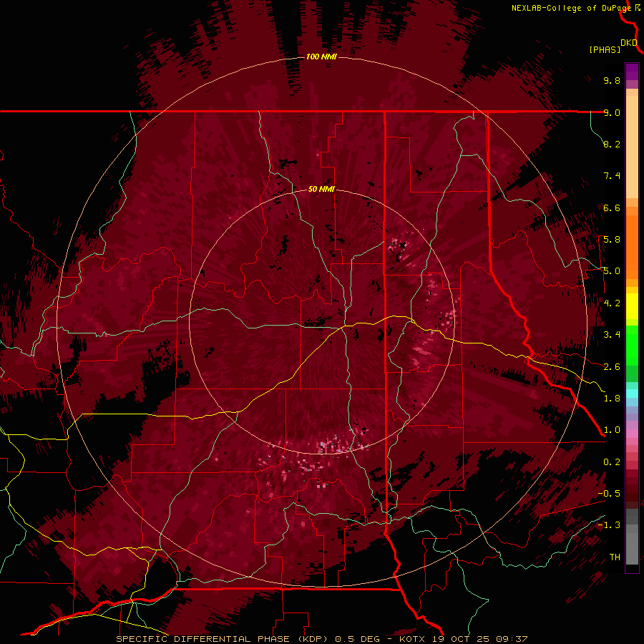Pick the yellow segment of the color scale
The height and width of the screenshot is (644, 644).
click(x=632, y=306)
